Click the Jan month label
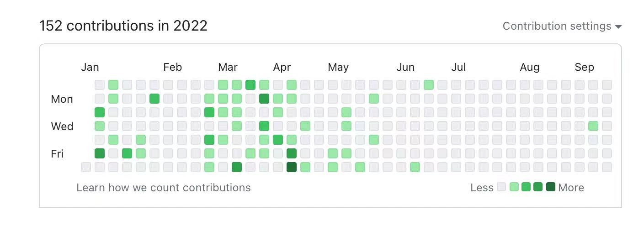 pos(90,68)
